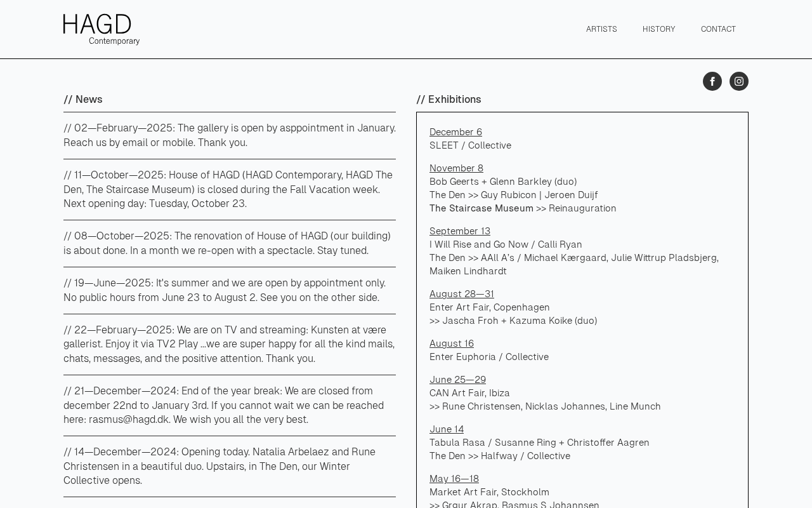Image resolution: width=812 pixels, height=508 pixels.
Task: Click the 22—February—2025 TV streaming news item
Action: pyautogui.click(x=229, y=344)
